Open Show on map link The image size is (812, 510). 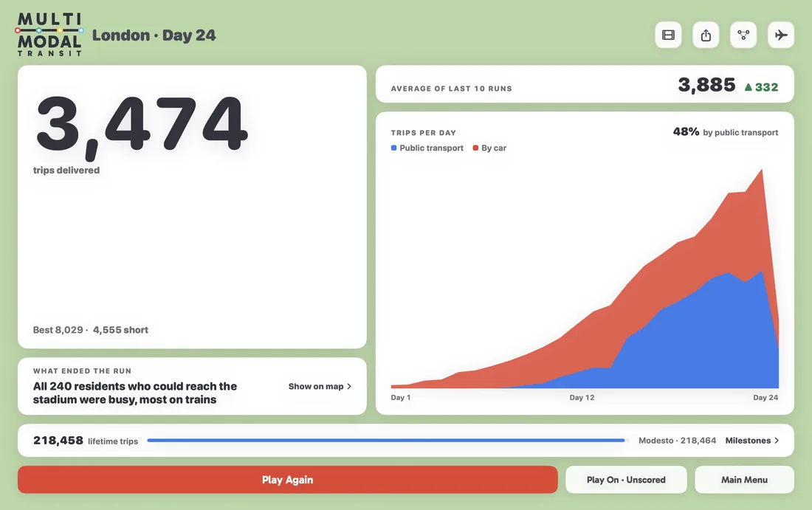320,386
